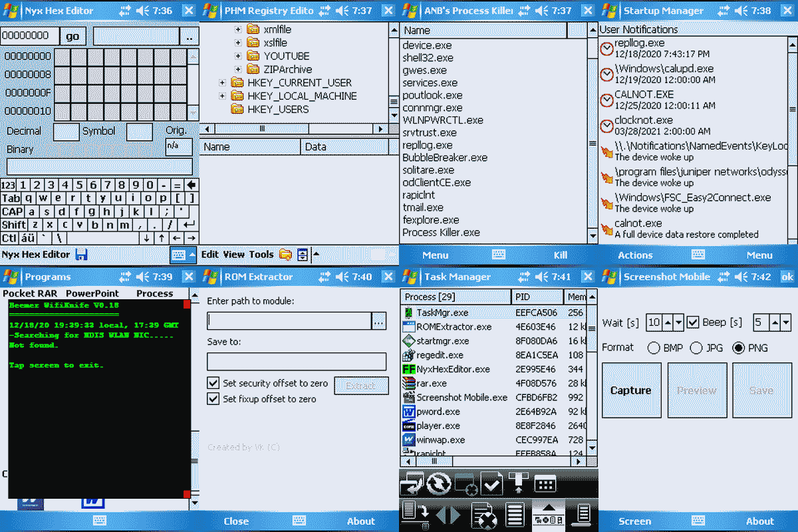Click the Start flag icon in the ROM Extractor title bar
The width and height of the screenshot is (798, 532).
tap(210, 277)
